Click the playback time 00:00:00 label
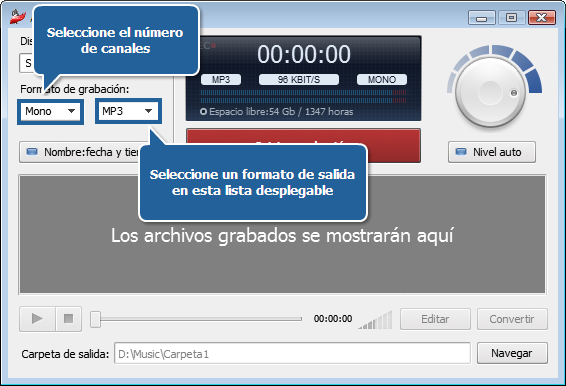Image resolution: width=566 pixels, height=386 pixels. click(x=333, y=319)
